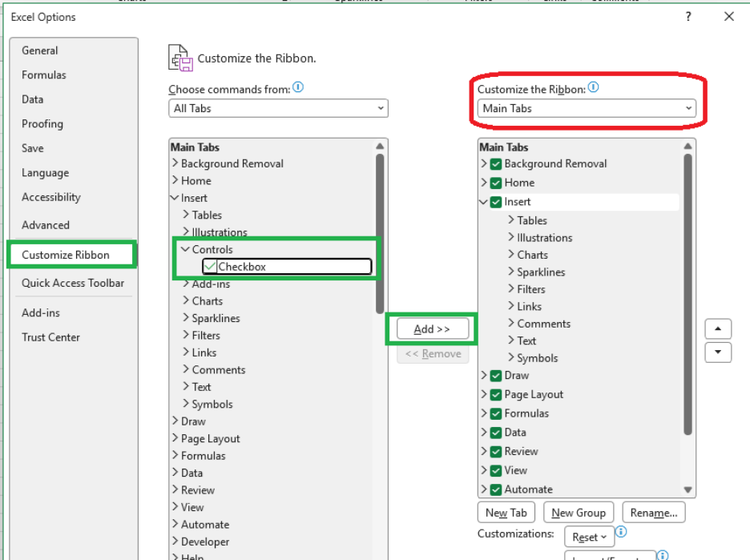
Task: Switch to the Formulas options category
Action: (44, 75)
